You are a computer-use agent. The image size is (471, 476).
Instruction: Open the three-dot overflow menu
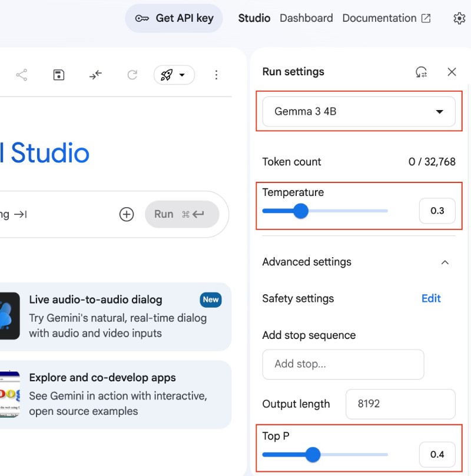(217, 75)
